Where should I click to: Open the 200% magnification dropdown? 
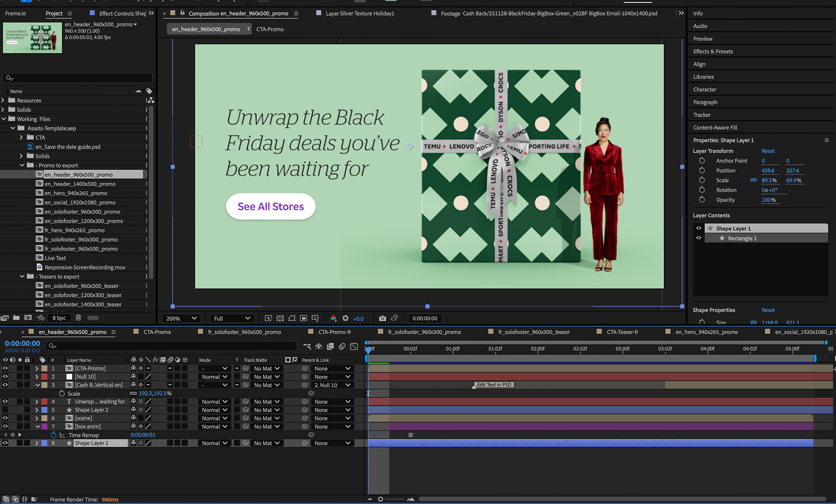click(181, 319)
